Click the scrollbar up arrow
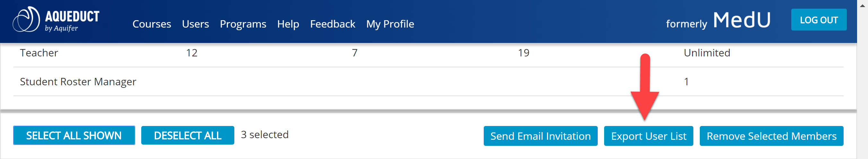868x159 pixels. coord(862,5)
